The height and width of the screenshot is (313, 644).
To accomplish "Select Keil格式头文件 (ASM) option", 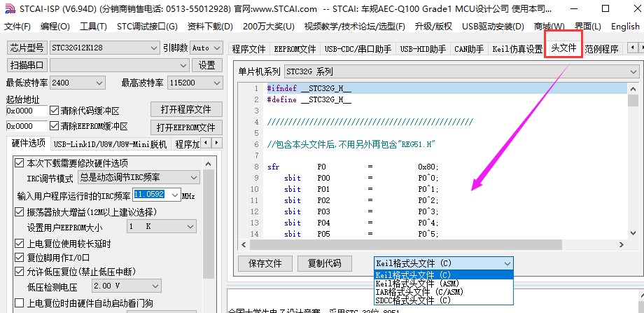I will (444, 284).
